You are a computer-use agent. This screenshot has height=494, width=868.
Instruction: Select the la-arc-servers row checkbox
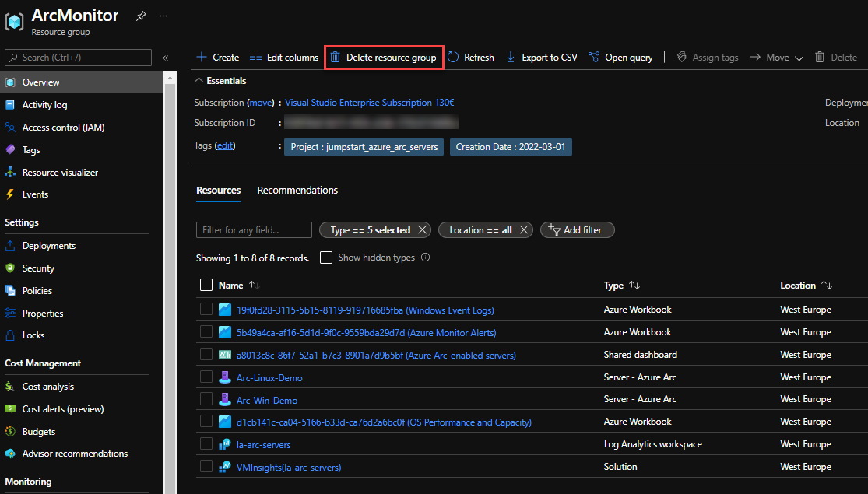[206, 443]
